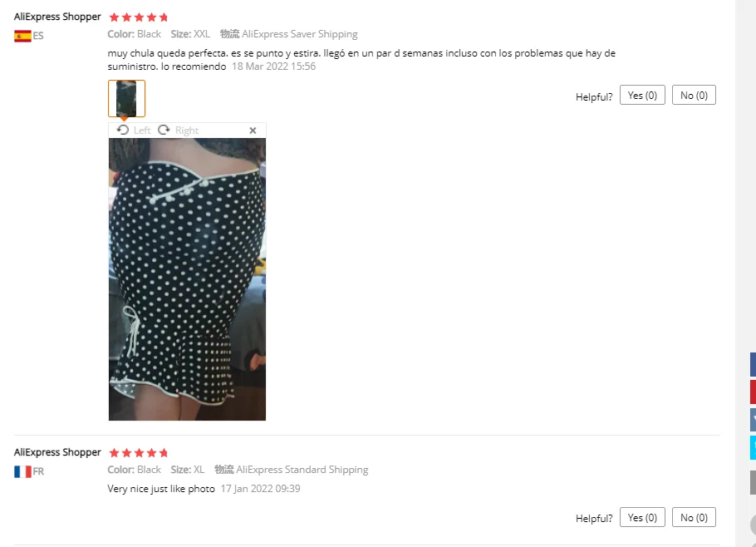Click the five-star rating of the Spanish review
The width and height of the screenshot is (756, 547).
tap(139, 17)
